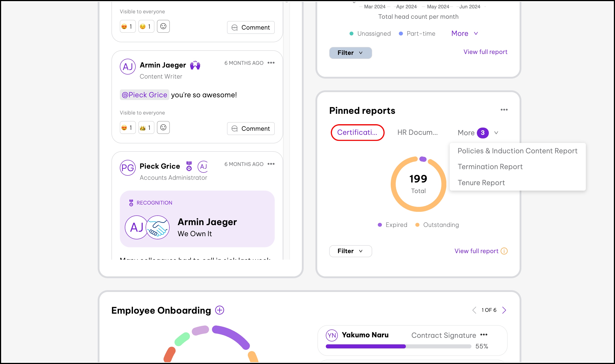This screenshot has height=364, width=615.
Task: Toggle Unassigned legend item in headcount chart
Action: 370,34
